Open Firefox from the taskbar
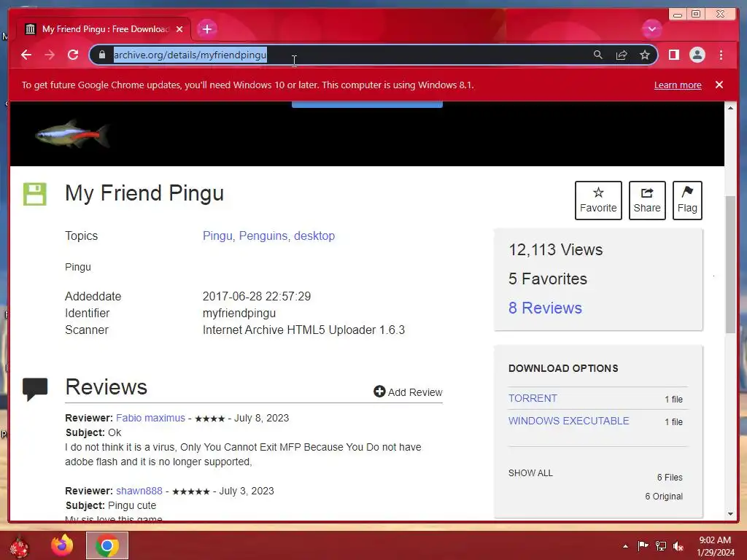Viewport: 747px width, 560px height. pyautogui.click(x=62, y=545)
